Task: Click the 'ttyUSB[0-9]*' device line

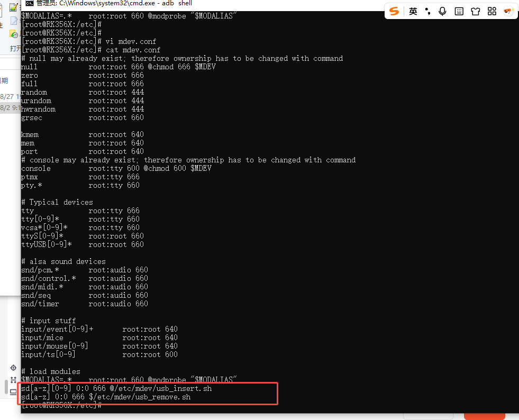Action: tap(83, 244)
